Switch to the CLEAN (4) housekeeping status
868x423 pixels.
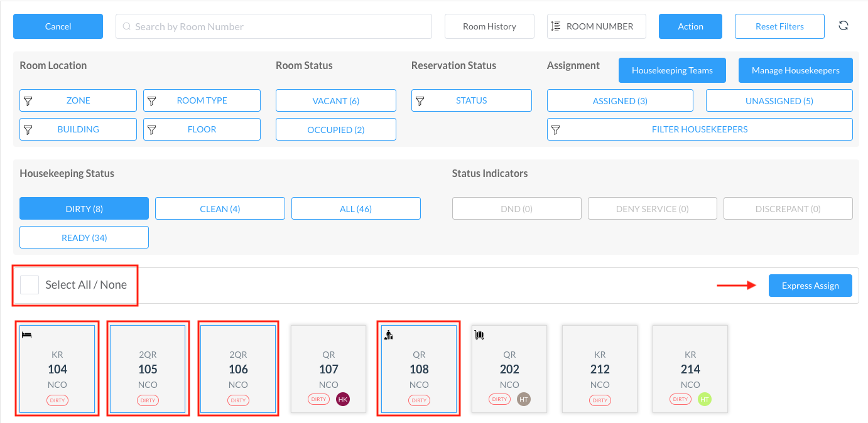[220, 209]
